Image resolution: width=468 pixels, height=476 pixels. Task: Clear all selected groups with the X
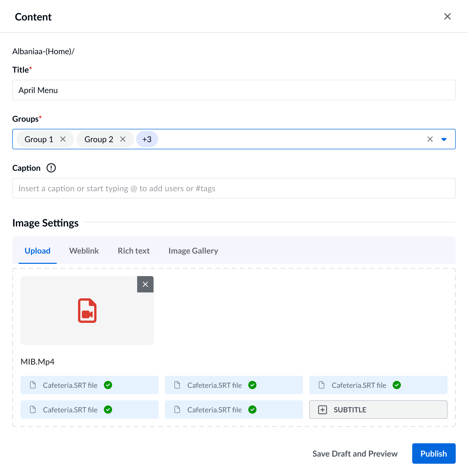coord(430,139)
